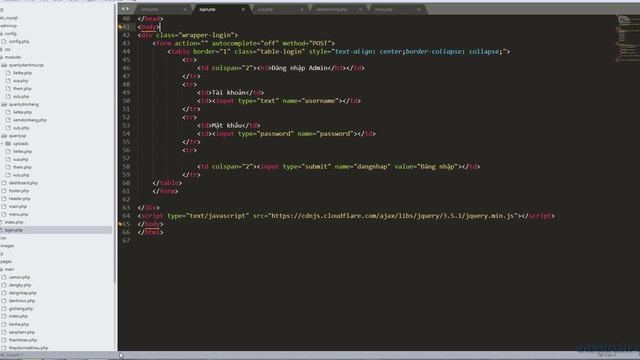
Task: Click folder icon of quanlydonhang
Action: [x=4, y=104]
